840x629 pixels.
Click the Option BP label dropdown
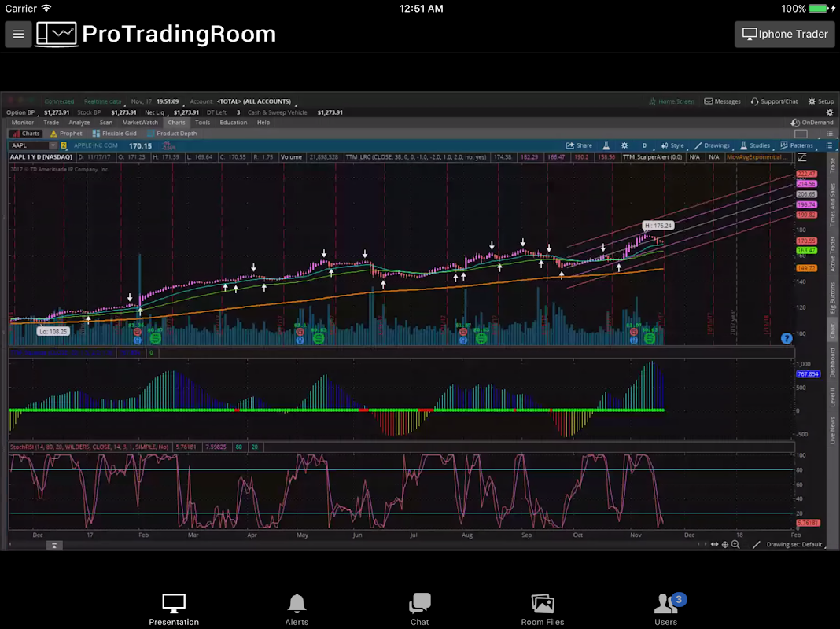[x=20, y=112]
